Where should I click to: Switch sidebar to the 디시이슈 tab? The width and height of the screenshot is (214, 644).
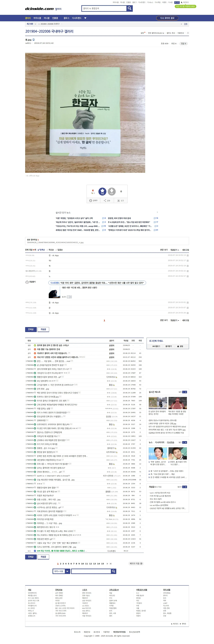170,442
